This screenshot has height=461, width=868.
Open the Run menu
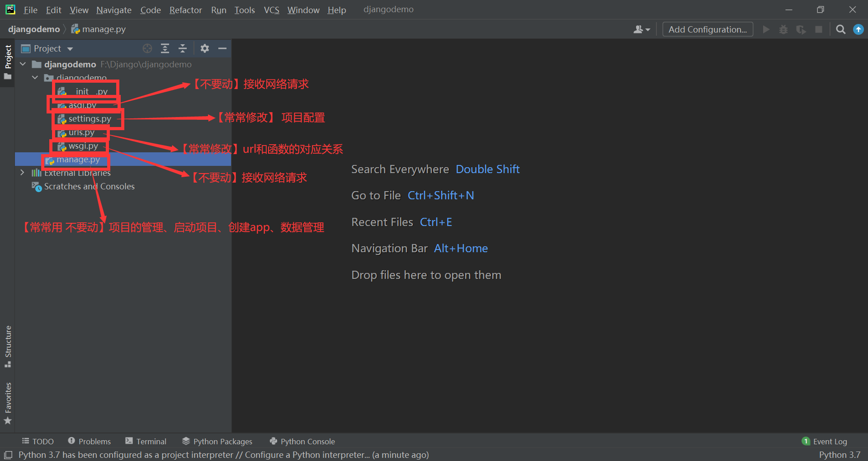coord(219,10)
